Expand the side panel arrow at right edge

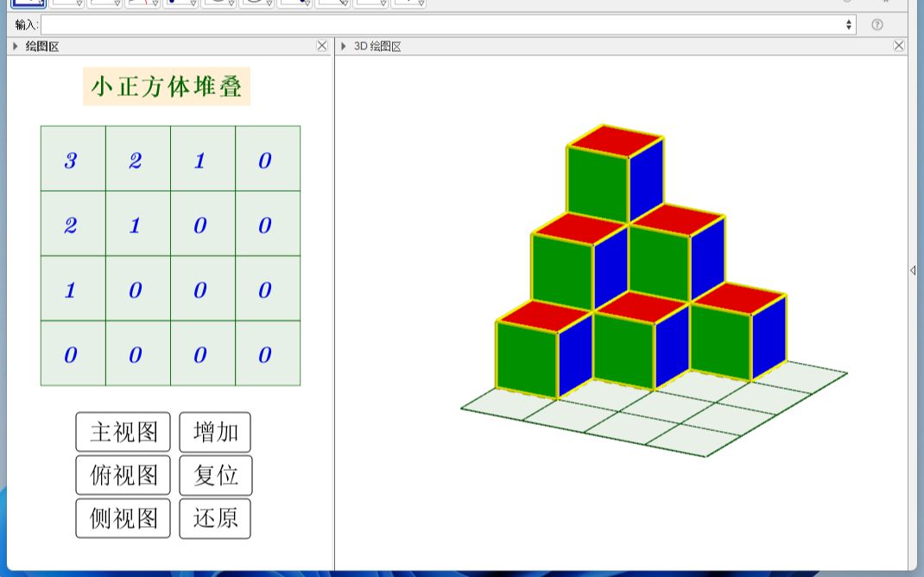pyautogui.click(x=913, y=270)
